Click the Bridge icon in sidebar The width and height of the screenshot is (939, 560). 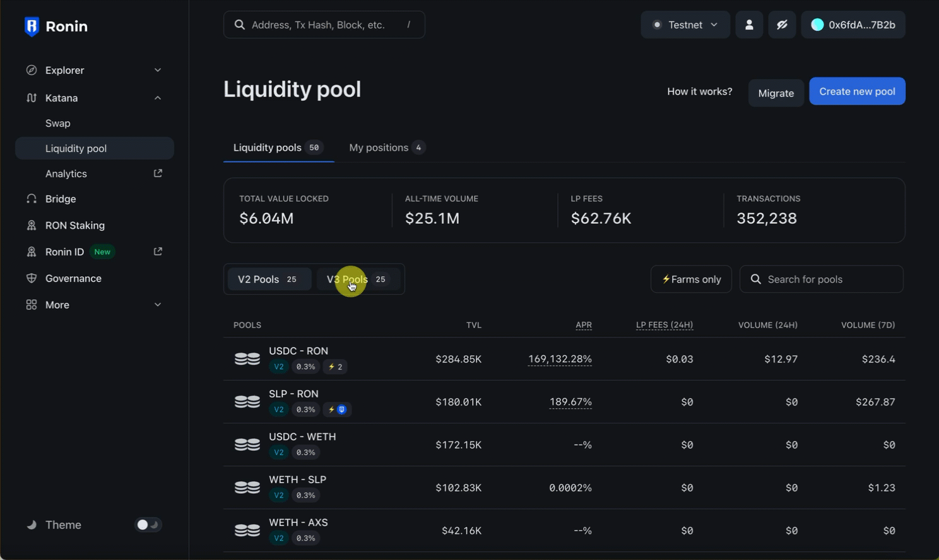tap(32, 199)
